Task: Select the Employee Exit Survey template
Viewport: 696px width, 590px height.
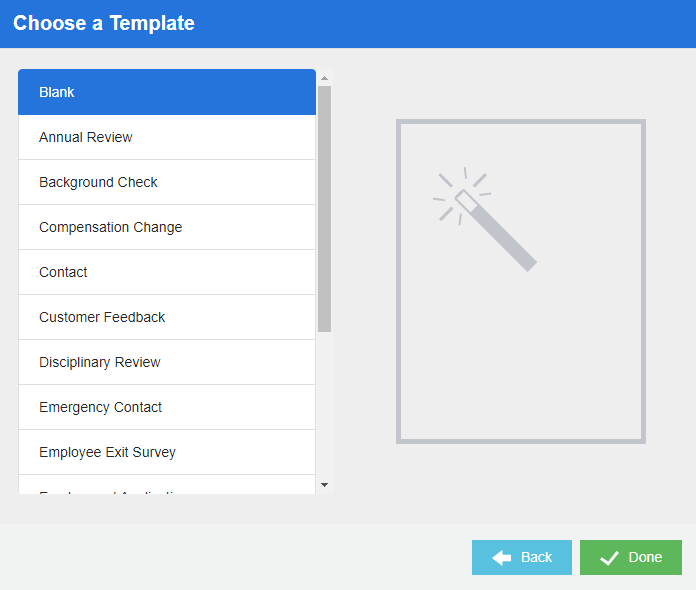Action: (x=166, y=452)
